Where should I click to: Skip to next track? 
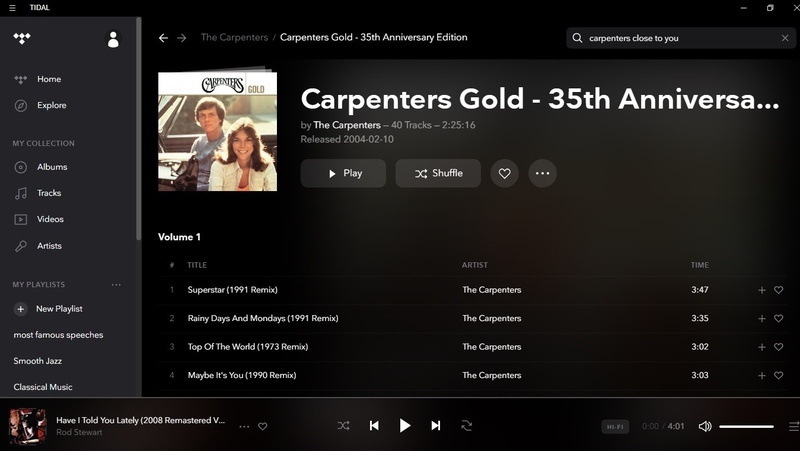point(435,425)
